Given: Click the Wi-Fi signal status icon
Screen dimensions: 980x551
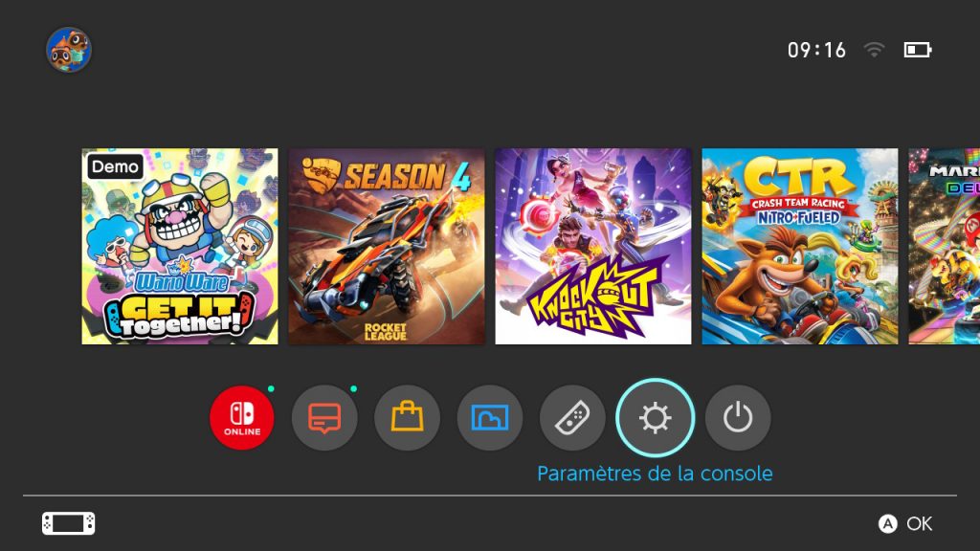Looking at the screenshot, I should 874,50.
